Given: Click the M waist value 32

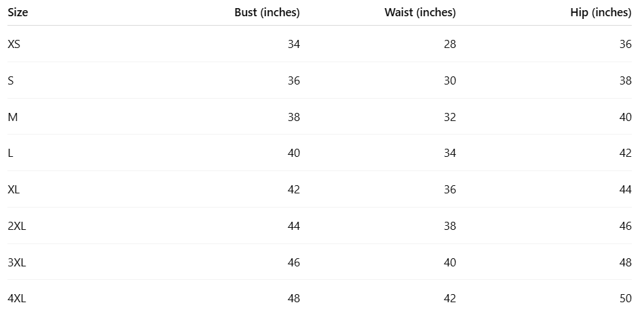Looking at the screenshot, I should (450, 117).
